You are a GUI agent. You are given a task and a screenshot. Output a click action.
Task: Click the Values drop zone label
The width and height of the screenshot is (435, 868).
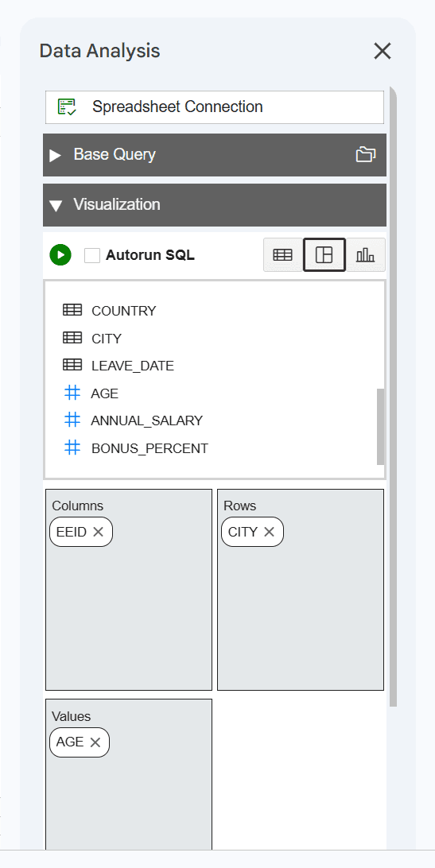pyautogui.click(x=71, y=716)
